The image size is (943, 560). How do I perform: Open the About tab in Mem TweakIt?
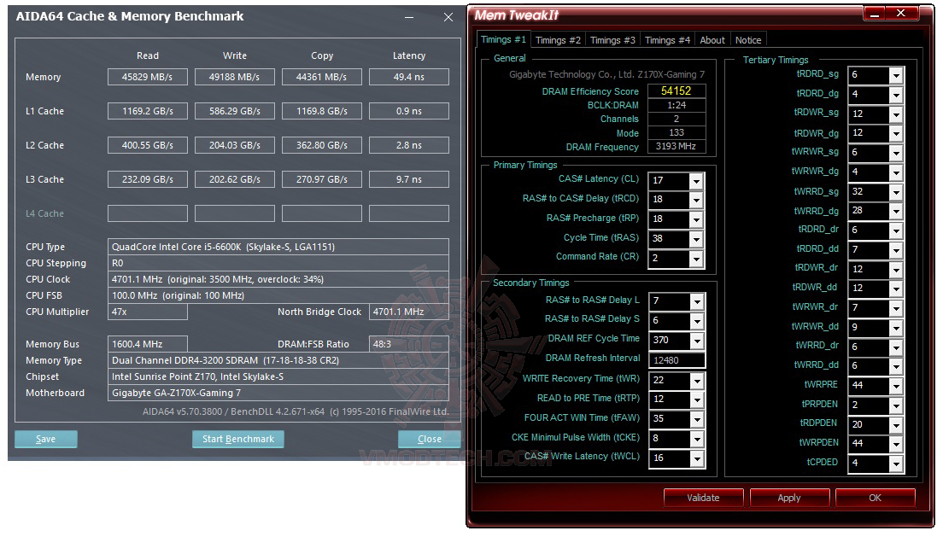pyautogui.click(x=712, y=40)
